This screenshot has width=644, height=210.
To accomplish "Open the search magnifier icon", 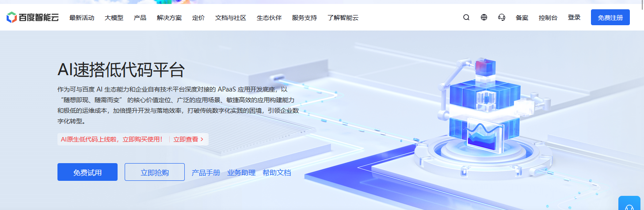I will [466, 18].
